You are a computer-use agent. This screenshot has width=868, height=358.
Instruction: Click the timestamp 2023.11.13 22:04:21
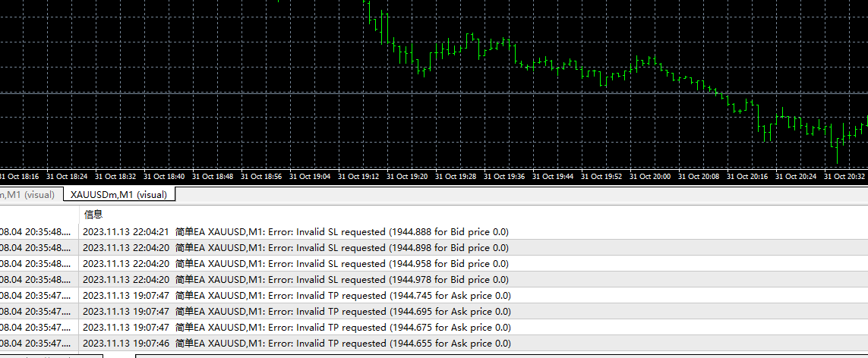(126, 231)
